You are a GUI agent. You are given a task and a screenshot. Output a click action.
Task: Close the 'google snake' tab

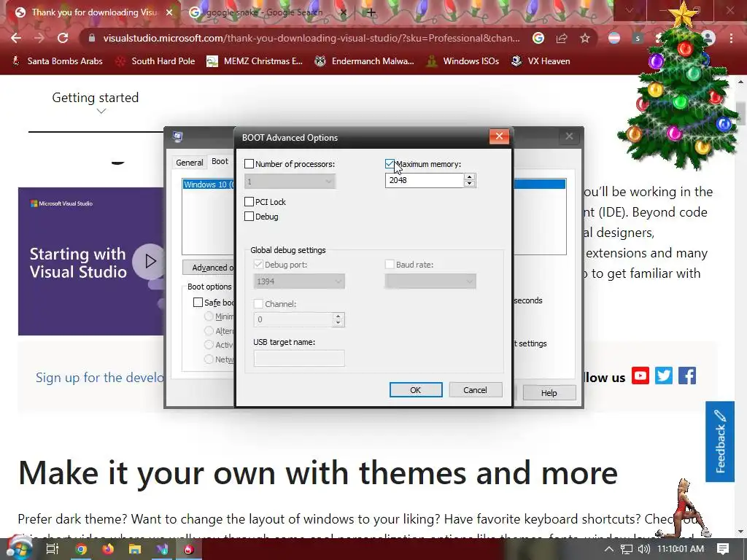344,12
